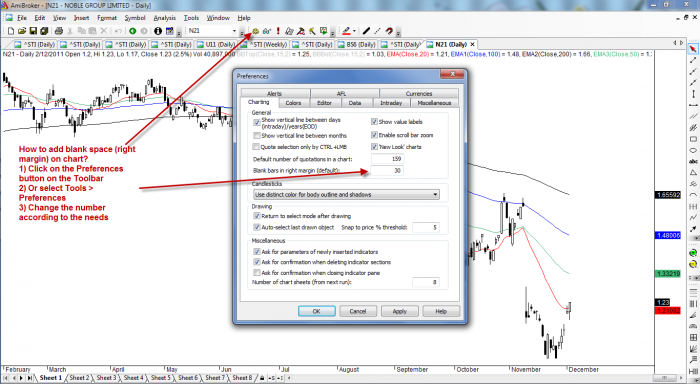Image resolution: width=700 pixels, height=384 pixels.
Task: Click the red exclamation mark toolbar icon
Action: click(x=278, y=31)
